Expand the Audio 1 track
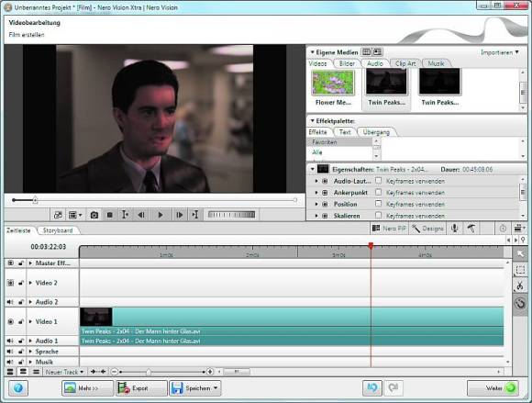 click(31, 341)
